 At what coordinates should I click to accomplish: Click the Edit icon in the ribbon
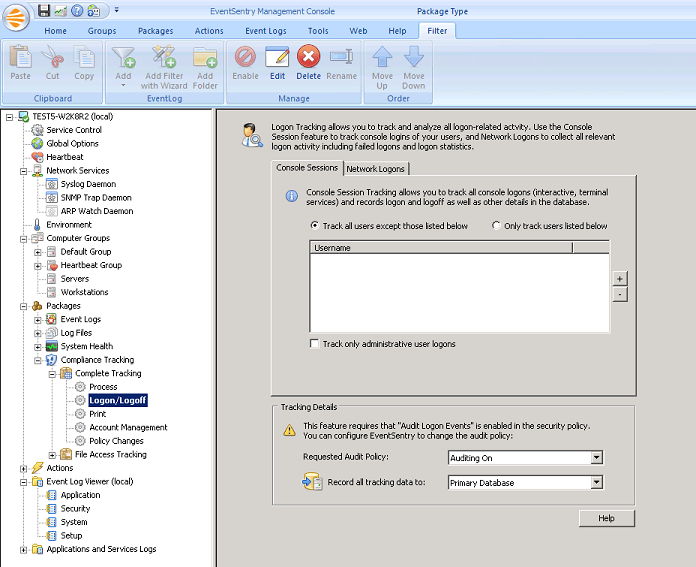277,57
